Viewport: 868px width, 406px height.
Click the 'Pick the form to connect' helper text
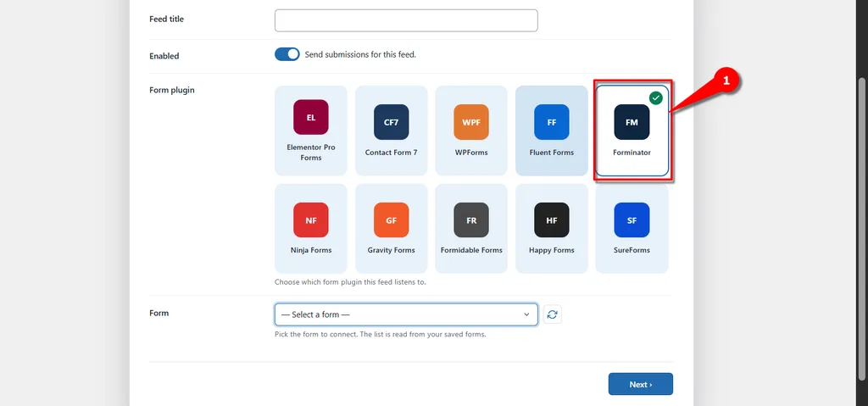(381, 335)
